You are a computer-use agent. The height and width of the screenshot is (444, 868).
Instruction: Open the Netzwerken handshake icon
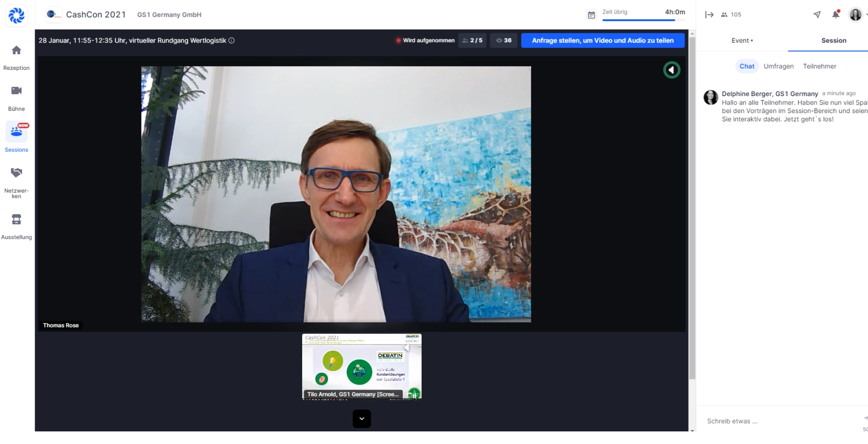point(16,173)
